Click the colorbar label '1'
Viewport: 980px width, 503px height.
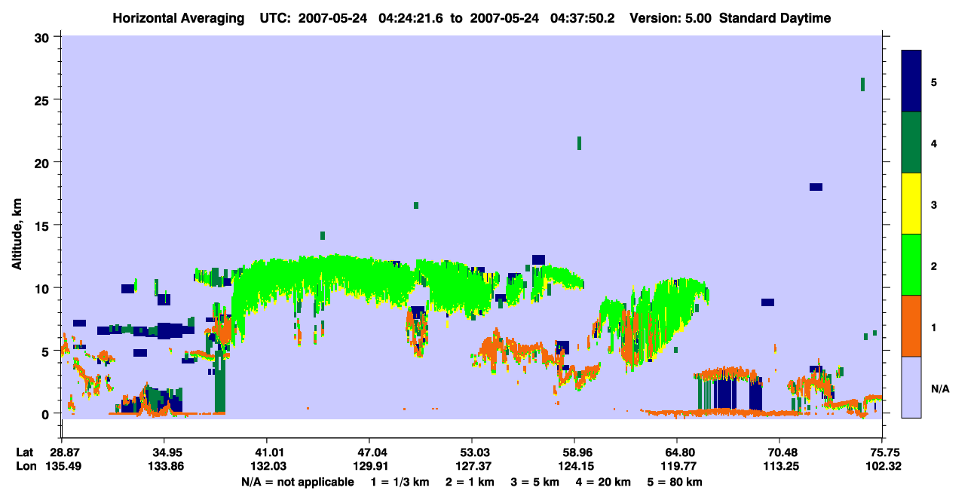coord(933,327)
